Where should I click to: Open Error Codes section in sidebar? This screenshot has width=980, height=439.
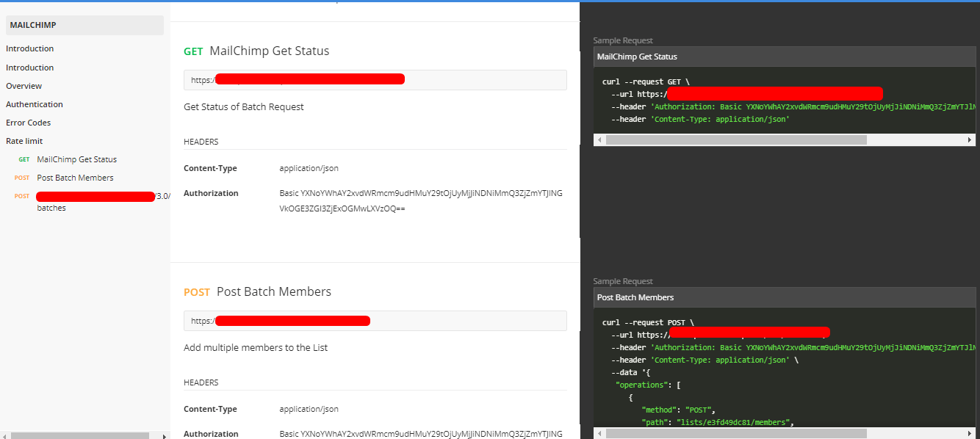pos(28,123)
